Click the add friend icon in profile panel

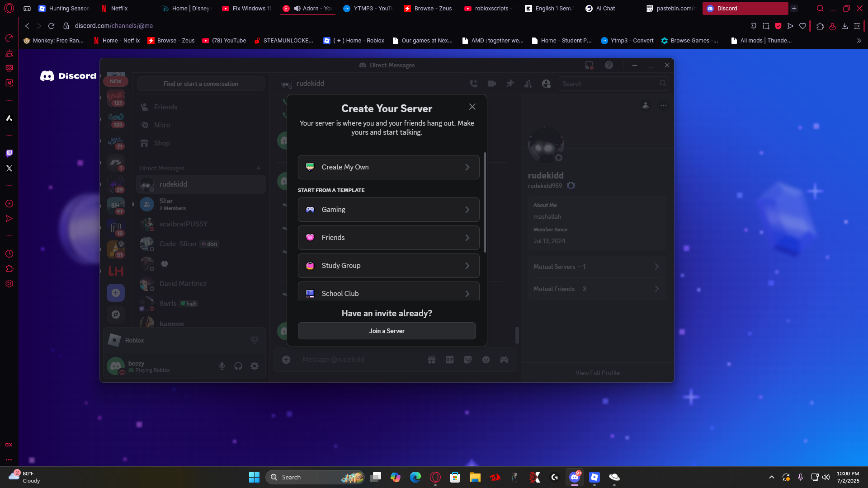(x=646, y=105)
